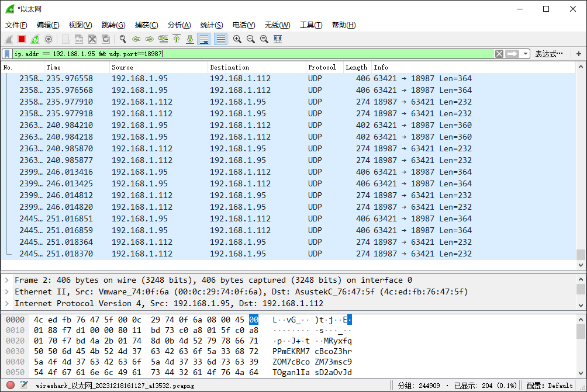This screenshot has height=392, width=587.
Task: Jump to the last packet icon
Action: click(190, 39)
